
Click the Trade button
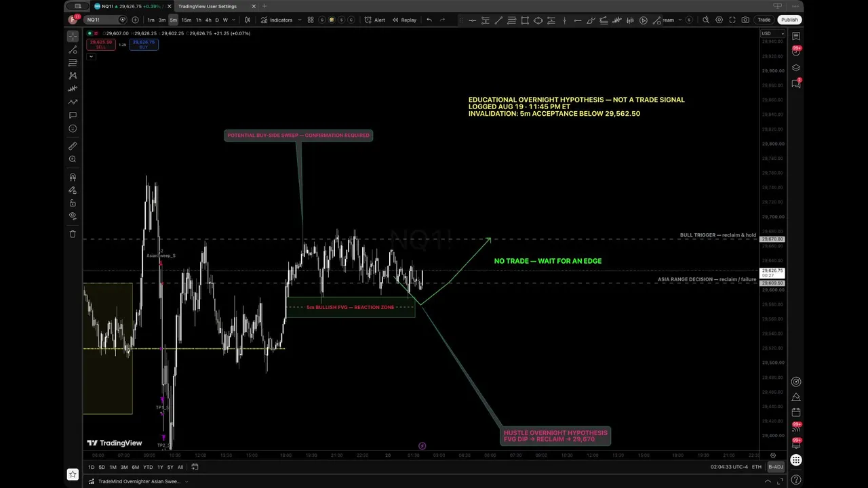coord(764,20)
